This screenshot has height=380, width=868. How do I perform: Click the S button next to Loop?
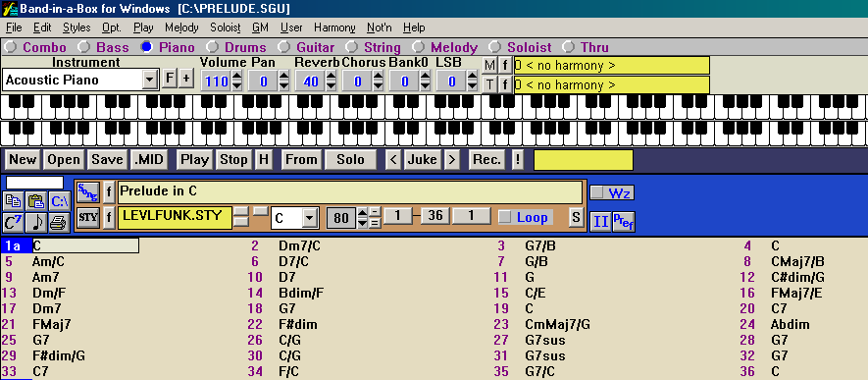pyautogui.click(x=576, y=217)
